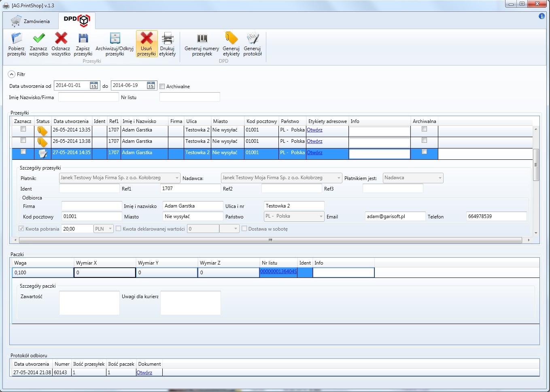Toggle Archiwalna checkbox for 27-05-2014 14:35 row
The image size is (550, 392).
(x=424, y=152)
